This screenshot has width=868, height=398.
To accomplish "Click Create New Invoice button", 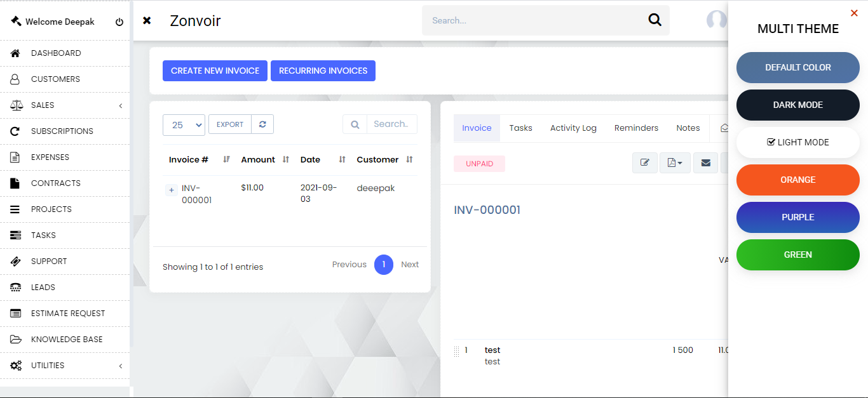I will point(215,71).
